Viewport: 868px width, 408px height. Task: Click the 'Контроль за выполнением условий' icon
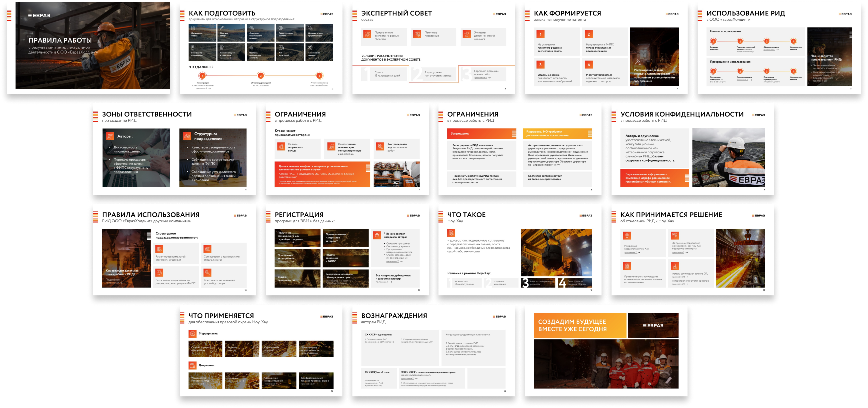[207, 273]
